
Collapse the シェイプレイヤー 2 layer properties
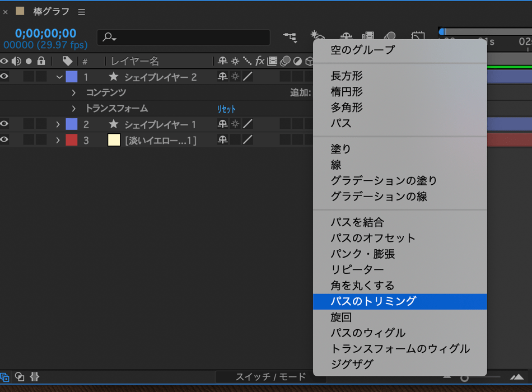coord(59,77)
